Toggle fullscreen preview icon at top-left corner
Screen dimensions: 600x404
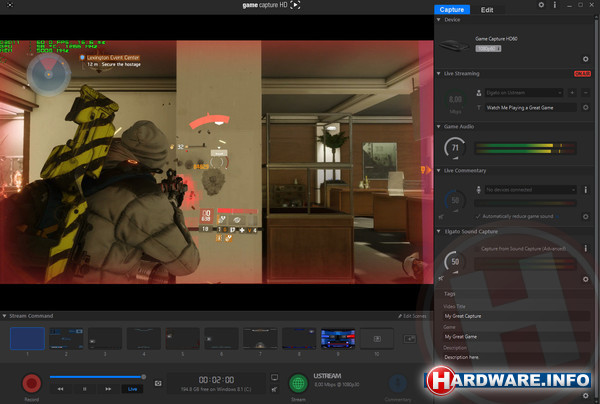coord(10,5)
